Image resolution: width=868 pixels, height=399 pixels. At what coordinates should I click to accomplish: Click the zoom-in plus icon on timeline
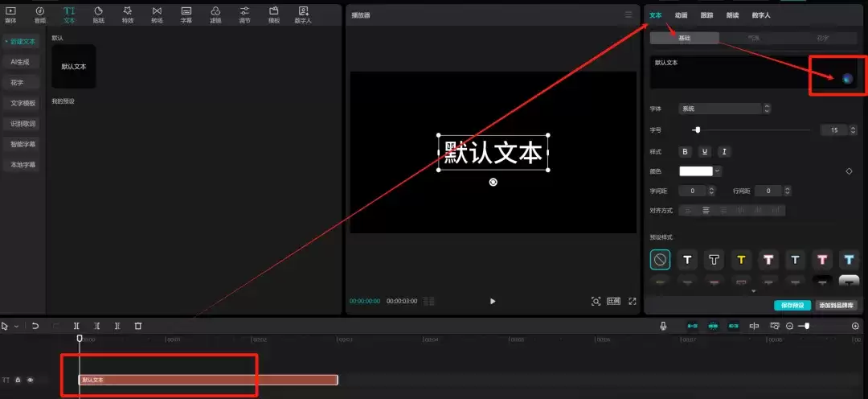[x=856, y=326]
